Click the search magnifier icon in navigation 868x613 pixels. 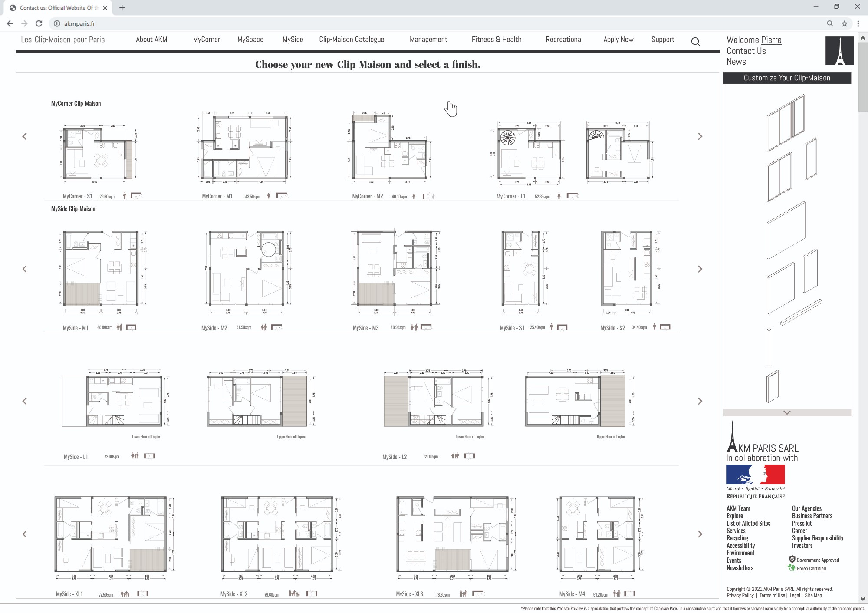tap(695, 42)
